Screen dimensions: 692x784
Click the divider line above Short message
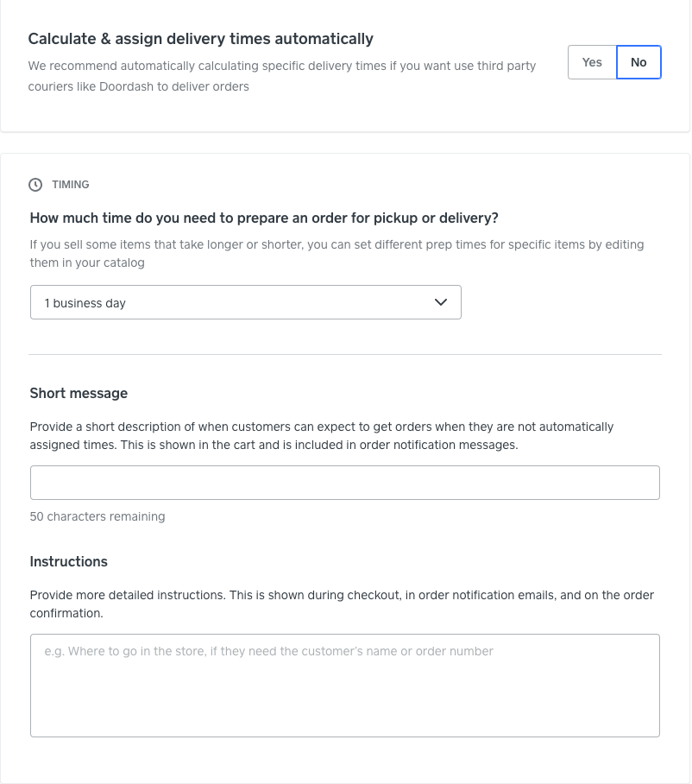coord(344,354)
